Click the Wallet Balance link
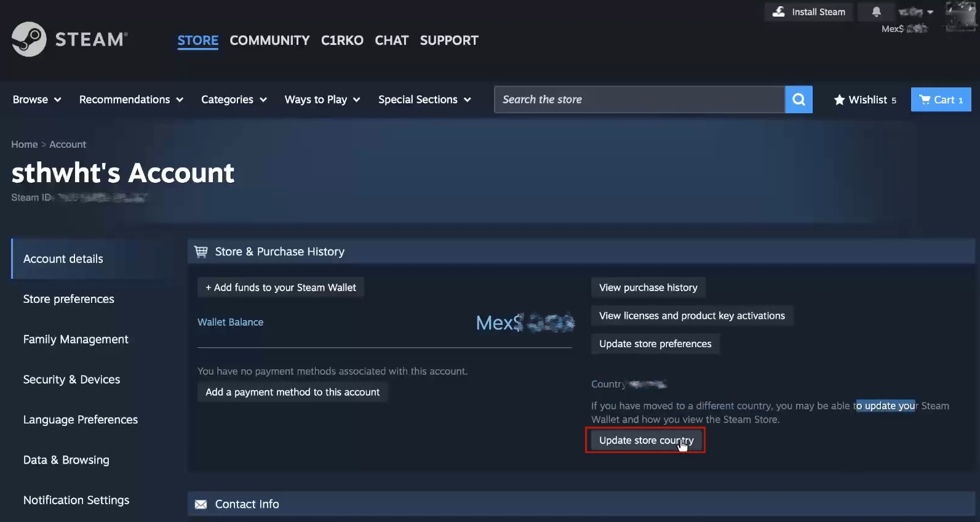The image size is (980, 522). point(230,322)
